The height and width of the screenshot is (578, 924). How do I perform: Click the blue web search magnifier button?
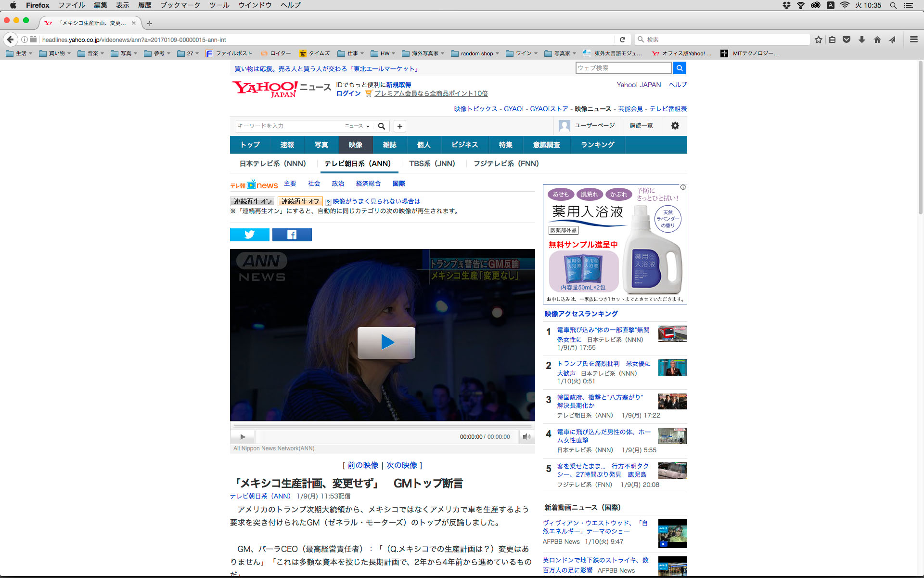pyautogui.click(x=679, y=68)
